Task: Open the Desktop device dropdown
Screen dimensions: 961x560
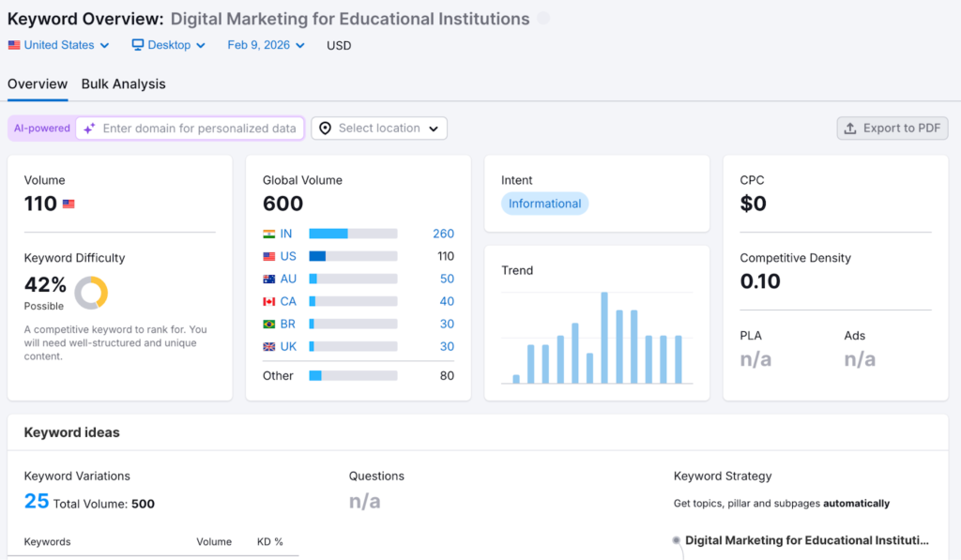Action: [x=168, y=45]
